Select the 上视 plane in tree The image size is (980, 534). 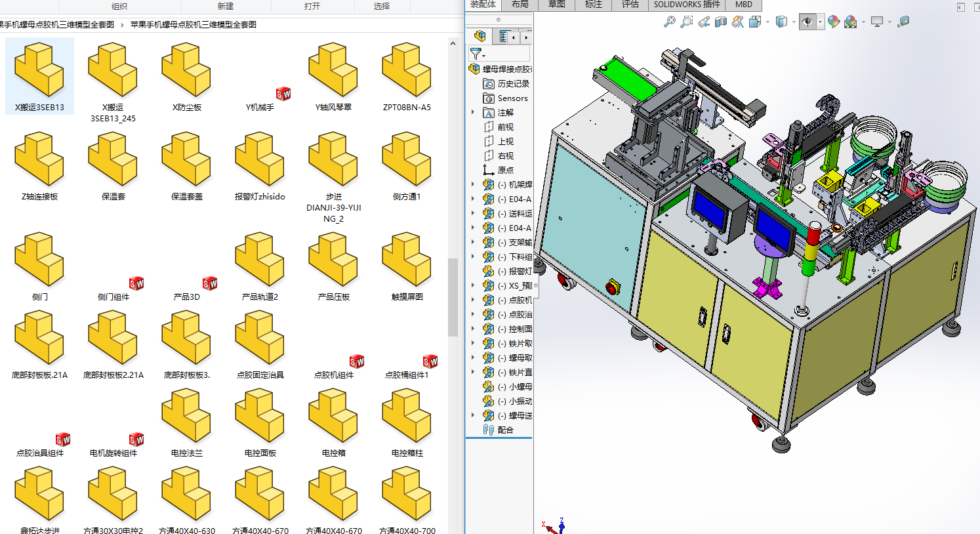pos(499,141)
